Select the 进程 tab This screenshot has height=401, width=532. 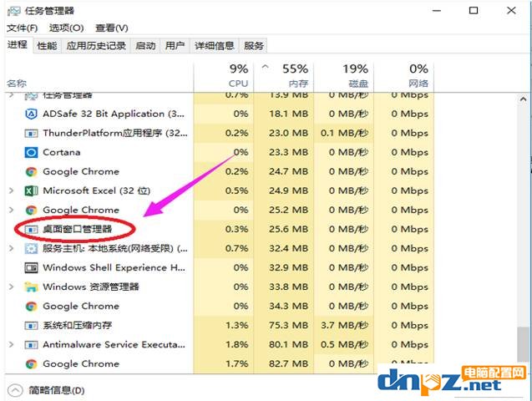tap(18, 45)
